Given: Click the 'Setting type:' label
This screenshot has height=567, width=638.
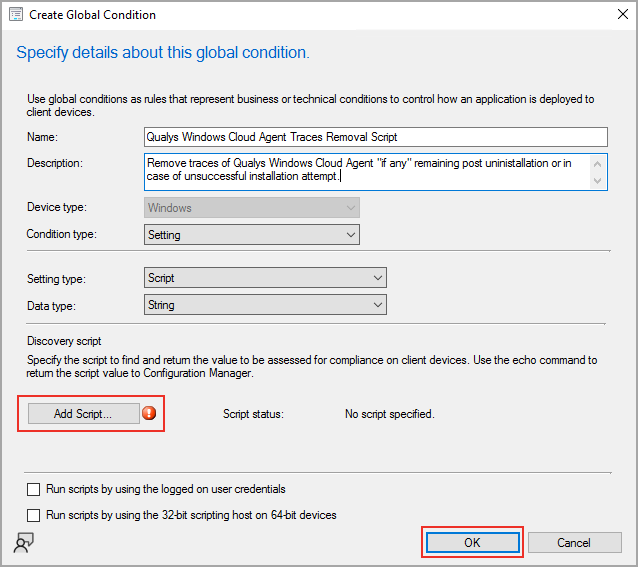Looking at the screenshot, I should point(57,279).
